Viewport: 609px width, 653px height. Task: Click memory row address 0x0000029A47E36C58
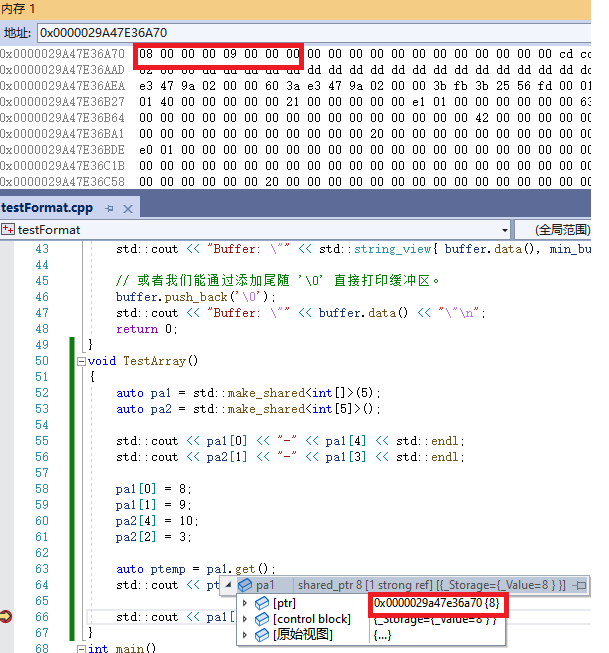click(62, 182)
